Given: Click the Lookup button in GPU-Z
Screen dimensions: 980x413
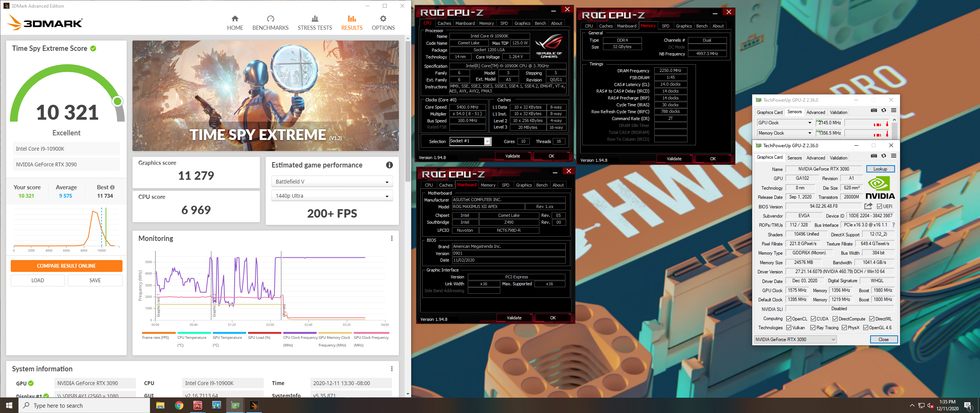Looking at the screenshot, I should [880, 169].
